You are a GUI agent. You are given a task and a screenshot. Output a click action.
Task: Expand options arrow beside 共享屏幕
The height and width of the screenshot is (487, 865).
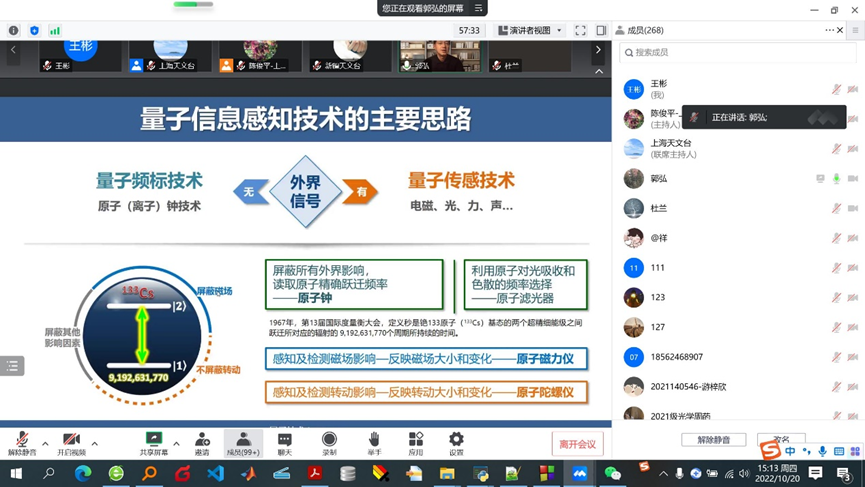(176, 443)
